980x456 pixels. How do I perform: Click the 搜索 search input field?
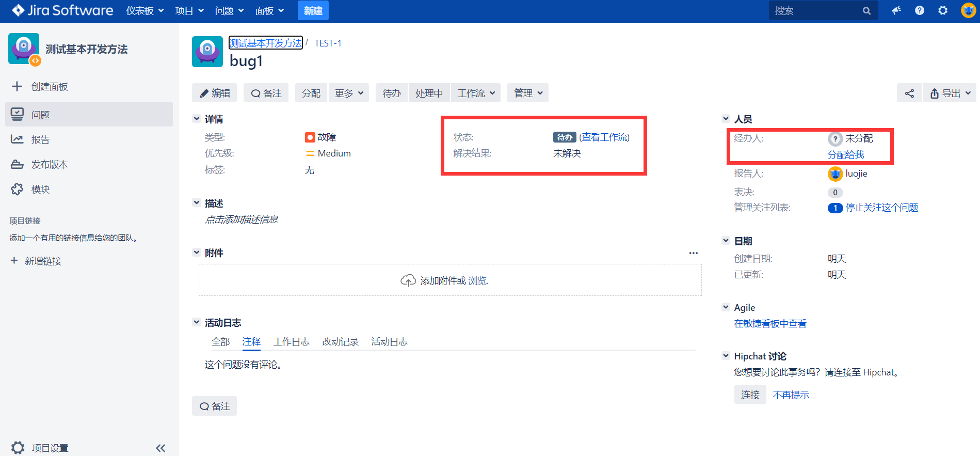tap(813, 11)
